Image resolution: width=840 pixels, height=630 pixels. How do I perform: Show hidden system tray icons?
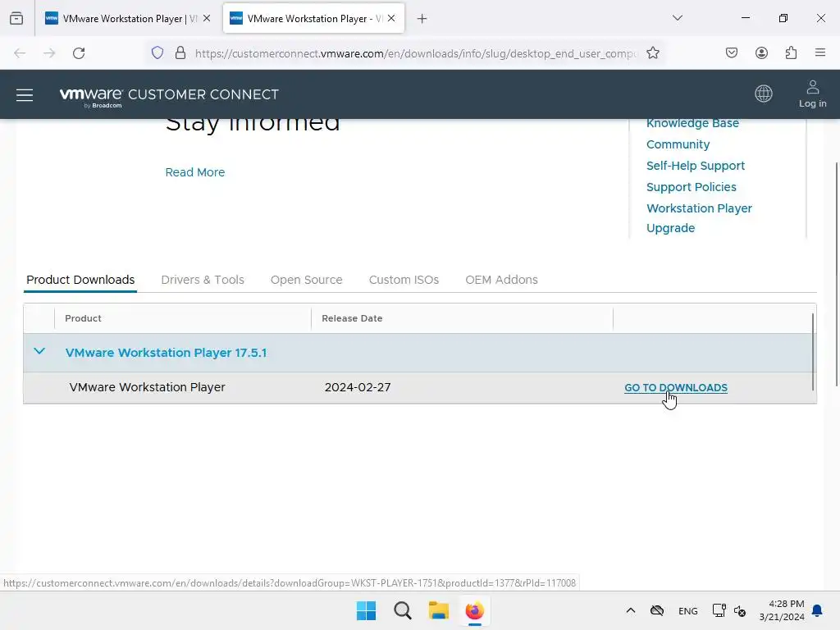(631, 610)
